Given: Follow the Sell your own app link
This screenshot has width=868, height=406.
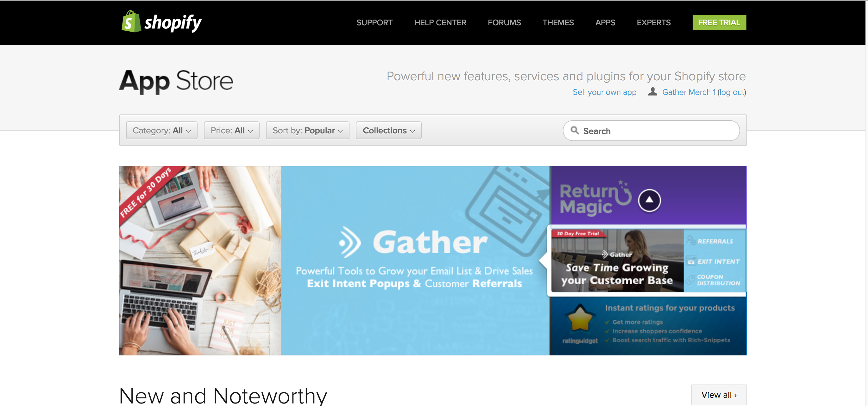Looking at the screenshot, I should pyautogui.click(x=605, y=92).
